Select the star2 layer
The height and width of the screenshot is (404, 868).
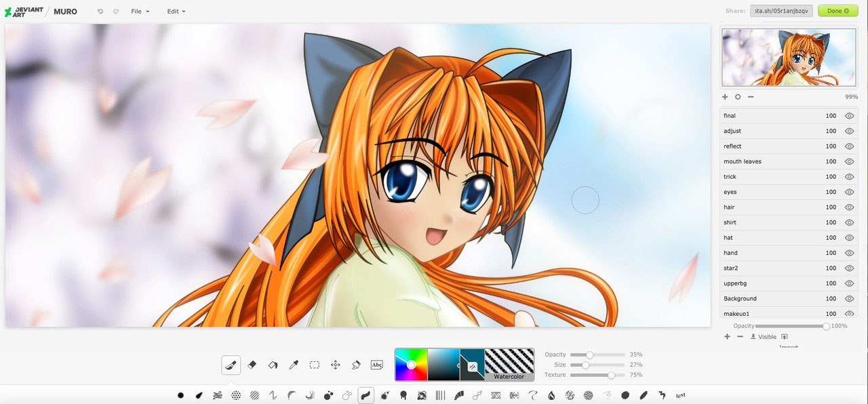759,268
